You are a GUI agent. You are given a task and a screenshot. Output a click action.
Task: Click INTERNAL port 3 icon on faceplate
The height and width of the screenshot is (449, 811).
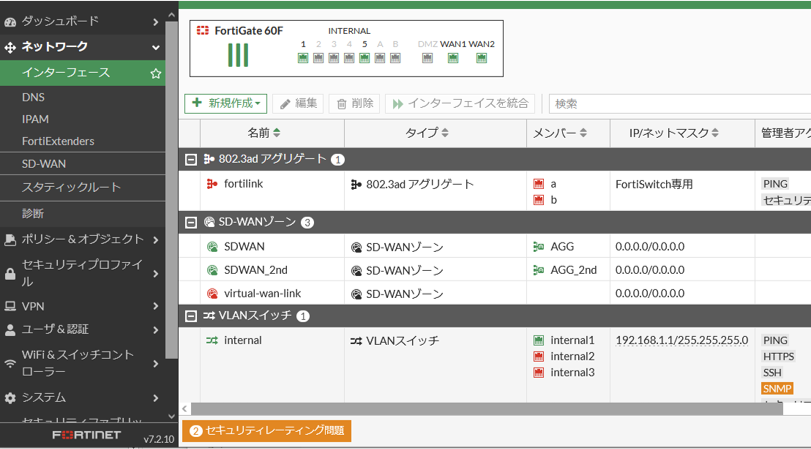coord(334,58)
